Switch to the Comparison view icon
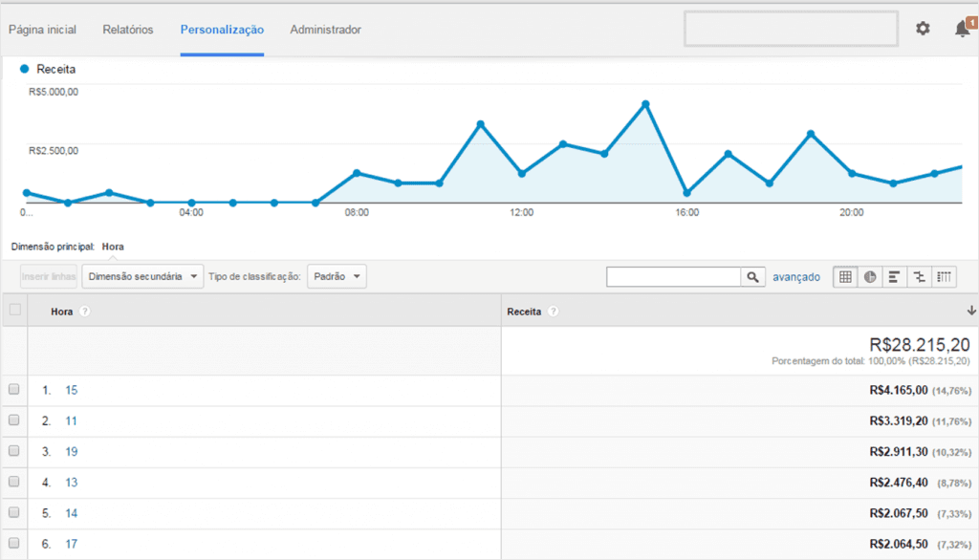 tap(919, 276)
